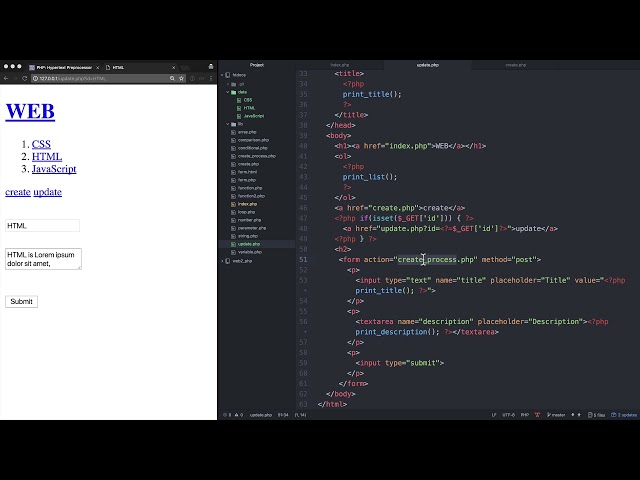Open the JavaScript file in data folder

click(x=253, y=116)
